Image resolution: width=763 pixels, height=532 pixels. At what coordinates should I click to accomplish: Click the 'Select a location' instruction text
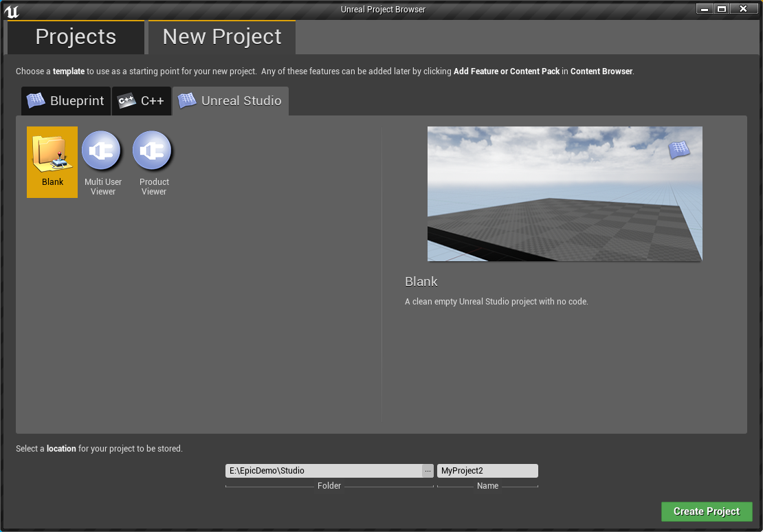tap(99, 449)
